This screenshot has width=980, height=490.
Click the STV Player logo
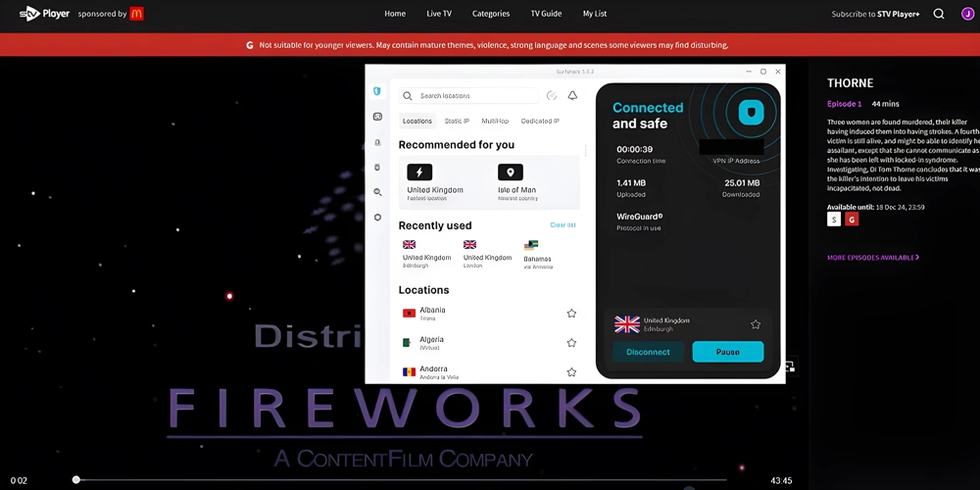point(44,13)
